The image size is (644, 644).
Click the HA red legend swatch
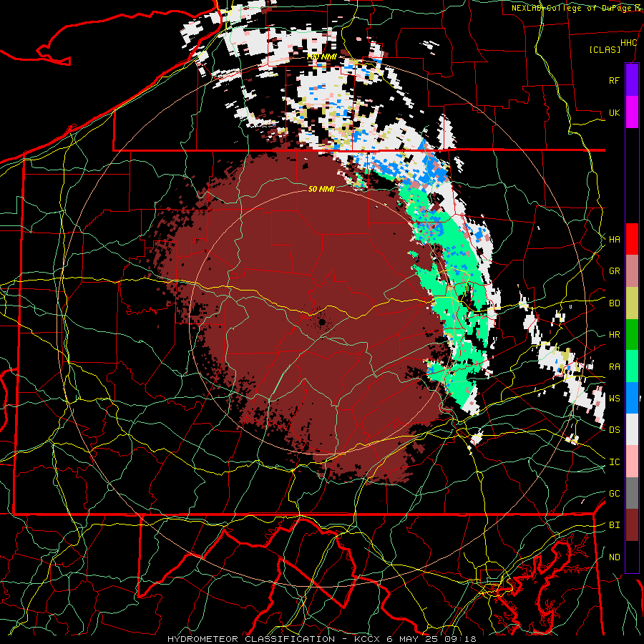(632, 239)
